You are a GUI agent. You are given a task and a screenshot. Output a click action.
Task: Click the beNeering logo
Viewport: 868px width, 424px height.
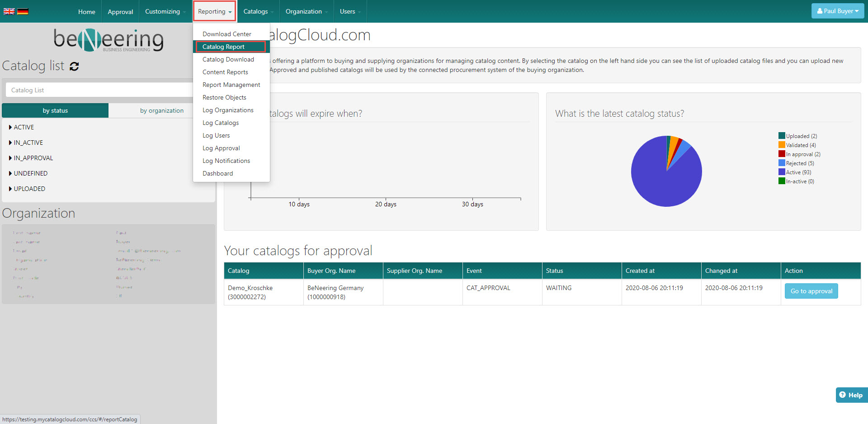pos(108,40)
